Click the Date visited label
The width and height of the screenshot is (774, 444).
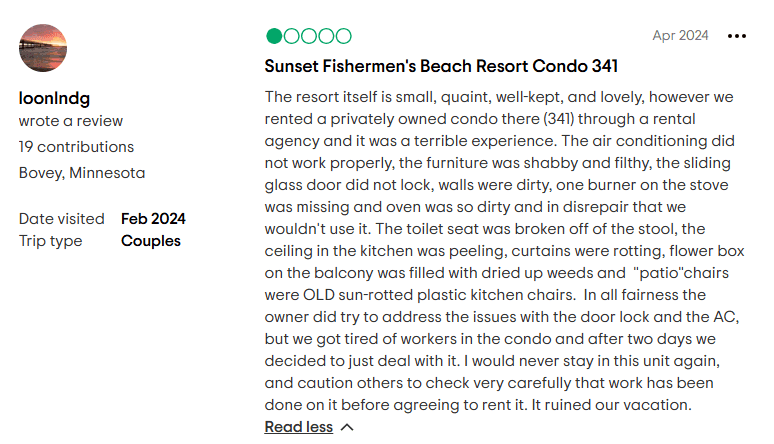tap(61, 219)
